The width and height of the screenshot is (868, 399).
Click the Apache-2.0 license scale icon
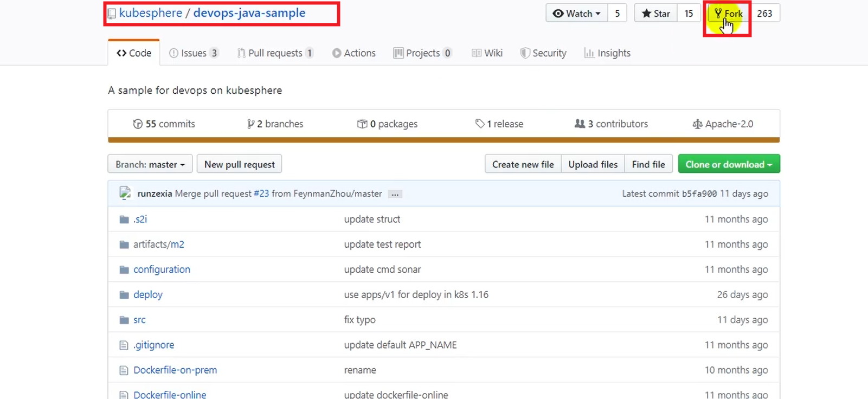pyautogui.click(x=697, y=124)
